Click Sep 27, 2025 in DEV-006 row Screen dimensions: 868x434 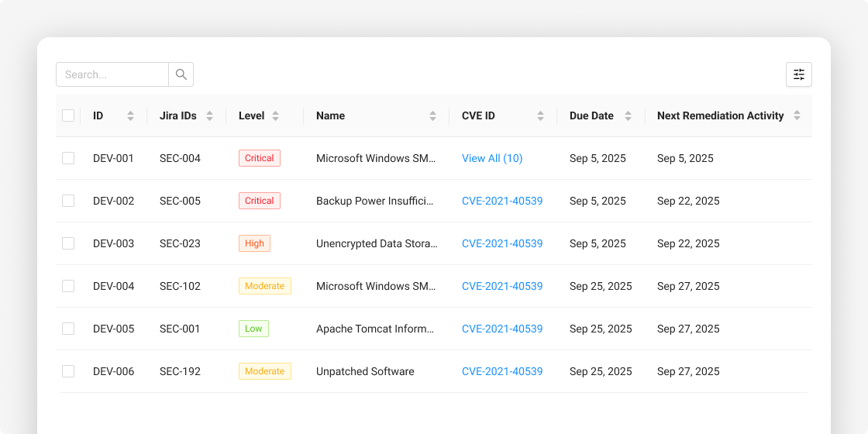coord(688,371)
